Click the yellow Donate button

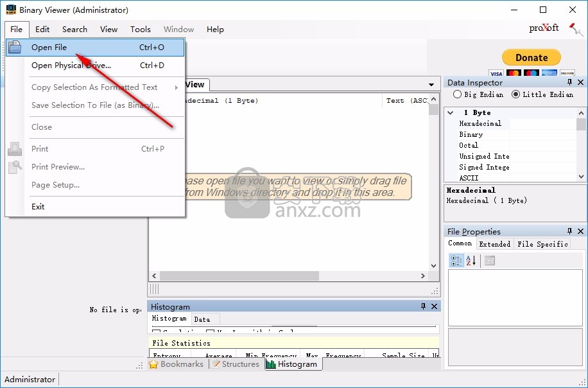(x=532, y=58)
